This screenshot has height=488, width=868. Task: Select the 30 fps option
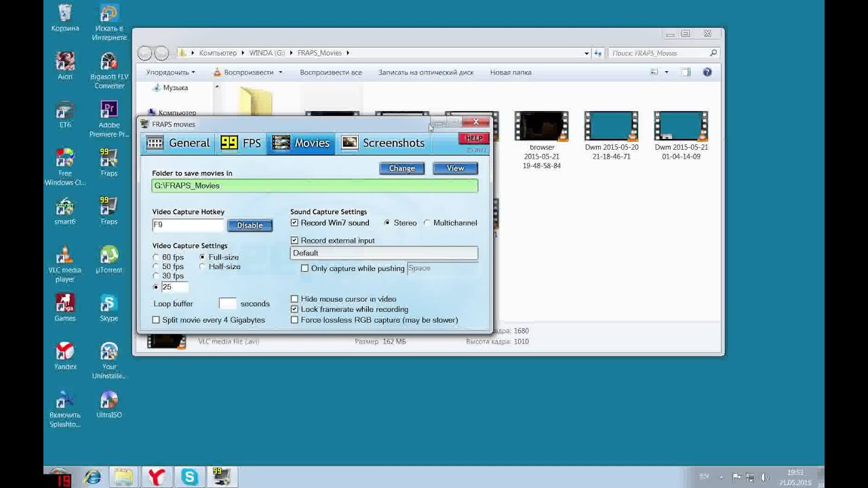(156, 277)
